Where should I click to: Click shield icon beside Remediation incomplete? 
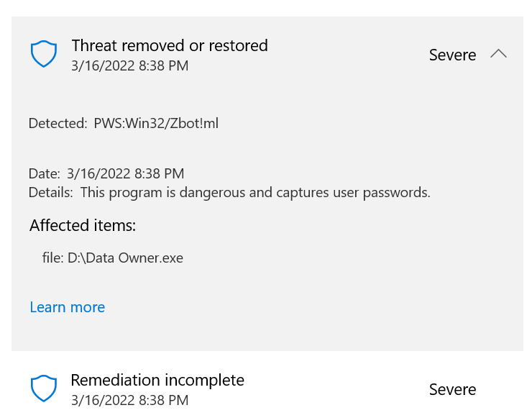(x=44, y=388)
